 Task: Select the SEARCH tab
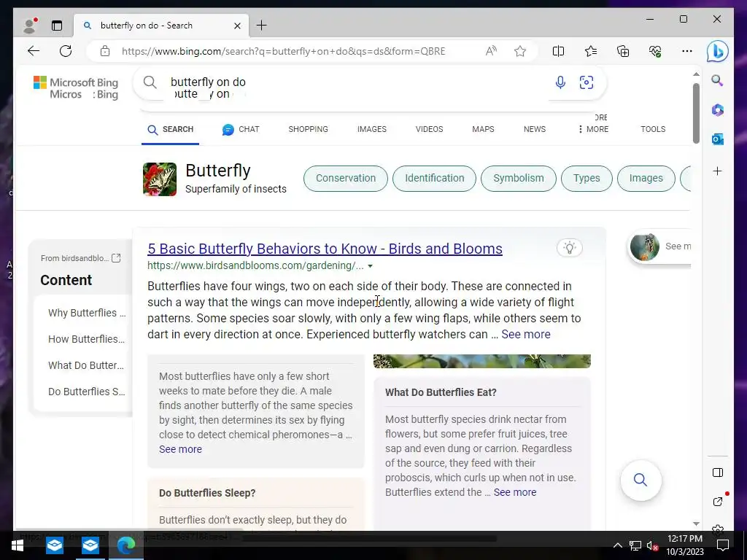pos(171,130)
